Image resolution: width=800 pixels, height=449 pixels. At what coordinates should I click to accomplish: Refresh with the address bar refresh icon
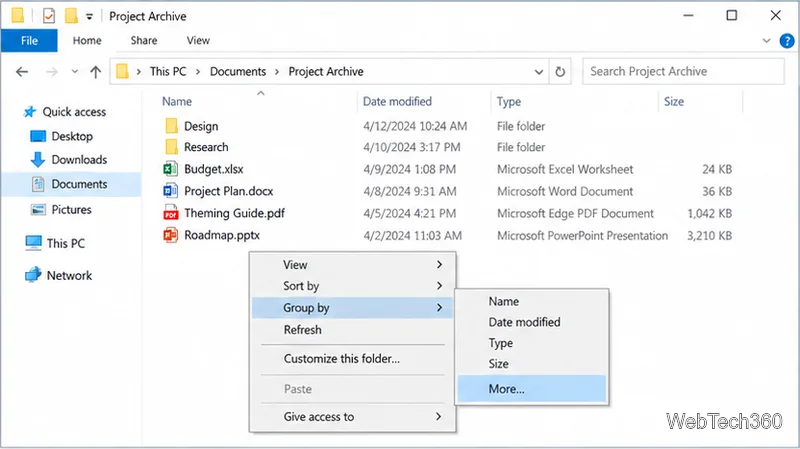click(x=560, y=71)
